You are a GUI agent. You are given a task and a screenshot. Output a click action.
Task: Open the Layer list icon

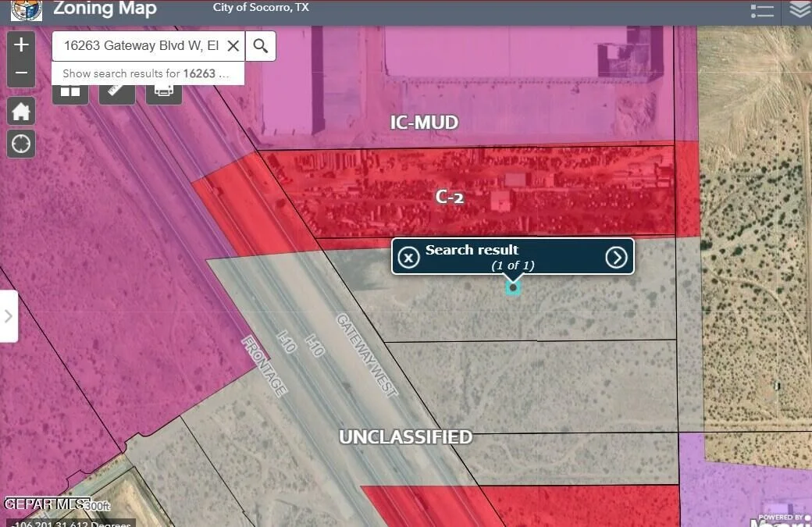click(800, 10)
